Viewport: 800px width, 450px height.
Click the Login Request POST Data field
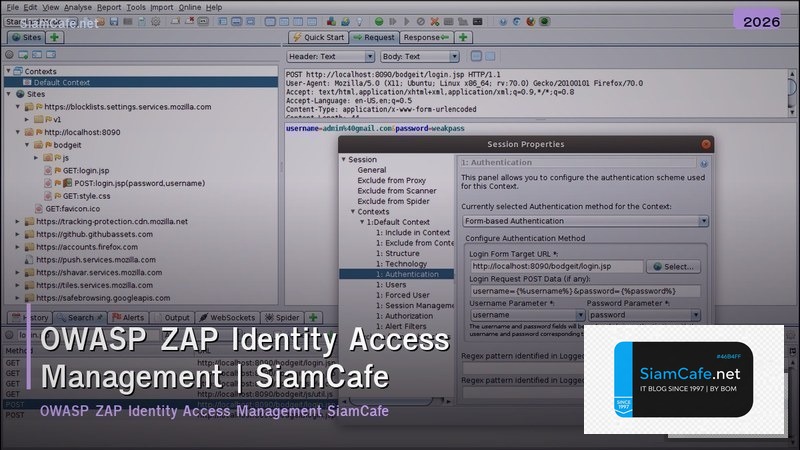(x=585, y=291)
